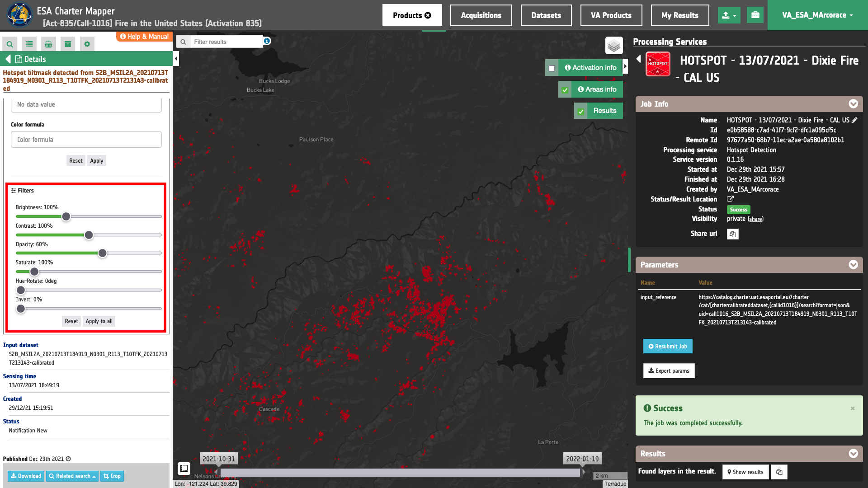868x488 pixels.
Task: Collapse the Parameters section
Action: pos(854,265)
